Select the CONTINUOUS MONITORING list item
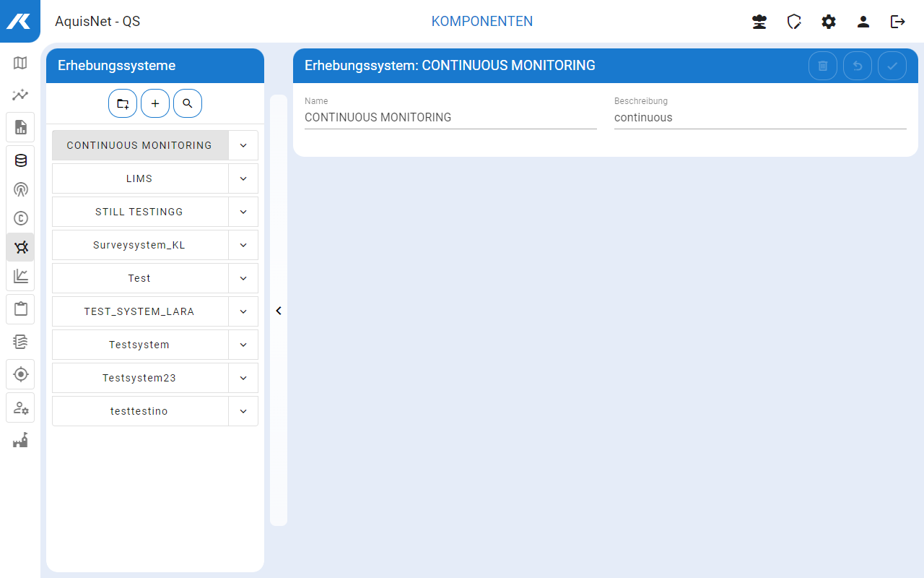 click(x=140, y=145)
